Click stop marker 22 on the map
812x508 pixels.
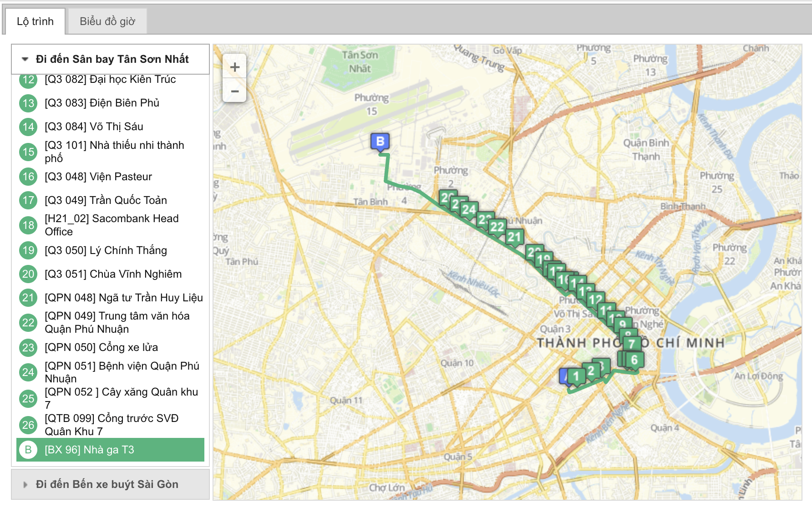(x=497, y=228)
